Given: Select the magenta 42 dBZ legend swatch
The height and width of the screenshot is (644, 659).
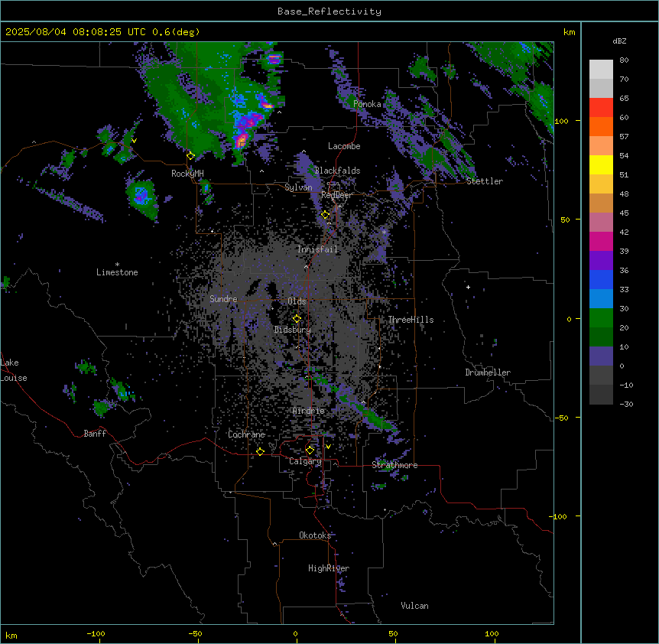Looking at the screenshot, I should pos(601,241).
